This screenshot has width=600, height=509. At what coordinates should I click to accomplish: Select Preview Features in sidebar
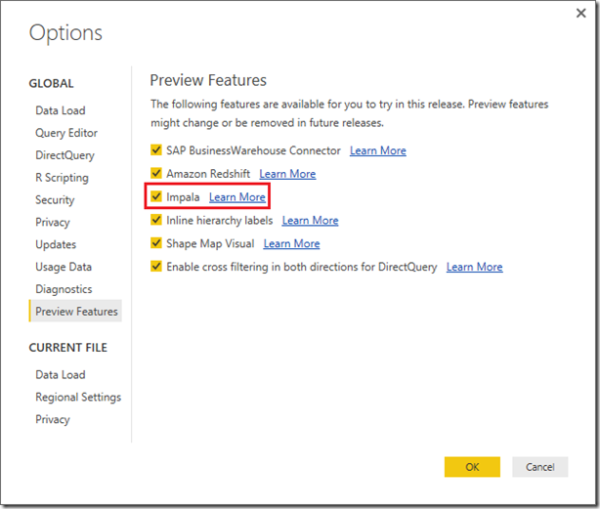75,311
